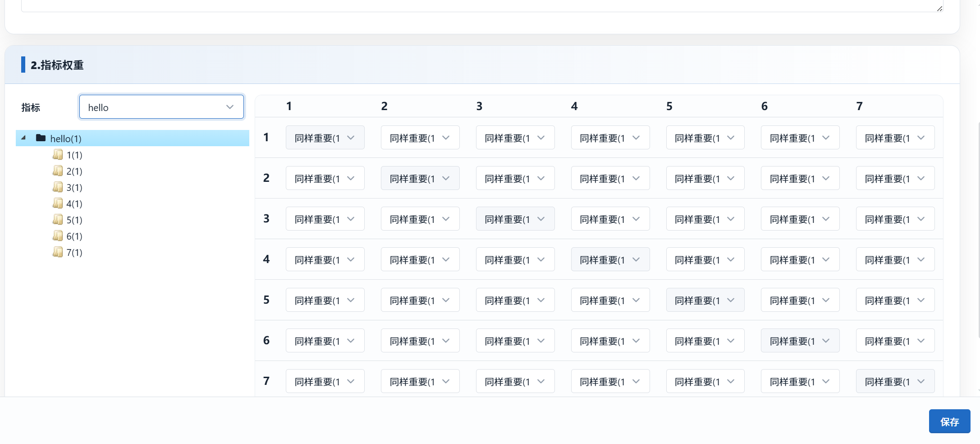Click the file icon next to 7(1)
The width and height of the screenshot is (980, 444).
tap(58, 252)
